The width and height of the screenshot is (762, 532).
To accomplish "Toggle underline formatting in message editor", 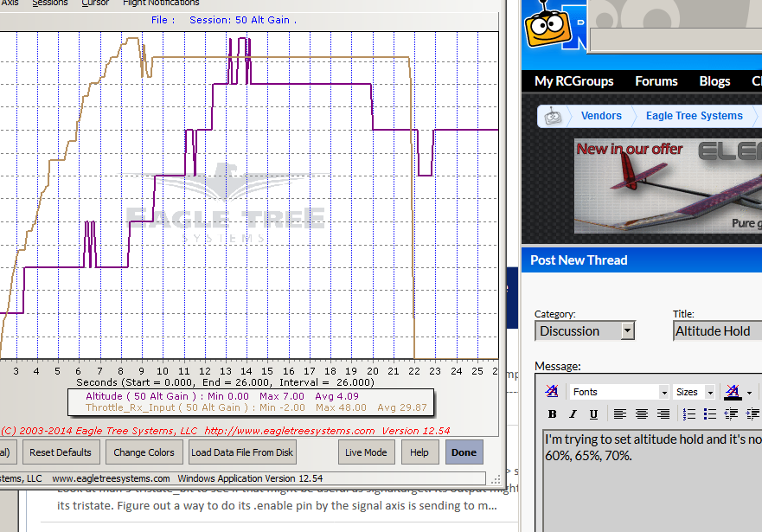I will click(593, 414).
